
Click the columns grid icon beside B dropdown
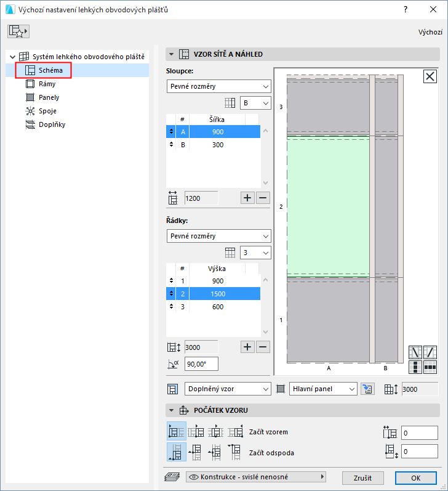click(x=230, y=103)
